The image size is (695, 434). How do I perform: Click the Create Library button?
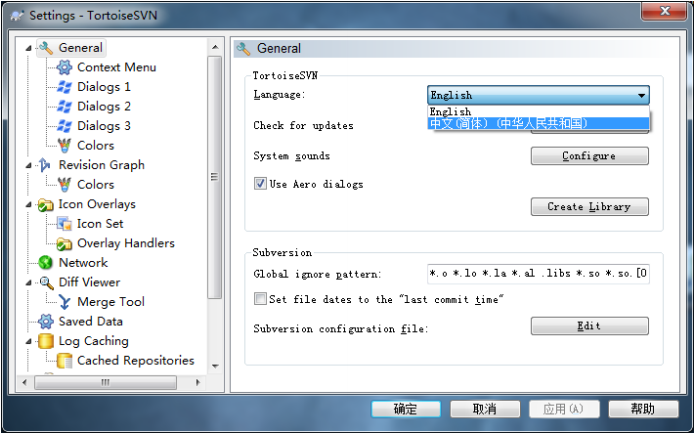(590, 207)
